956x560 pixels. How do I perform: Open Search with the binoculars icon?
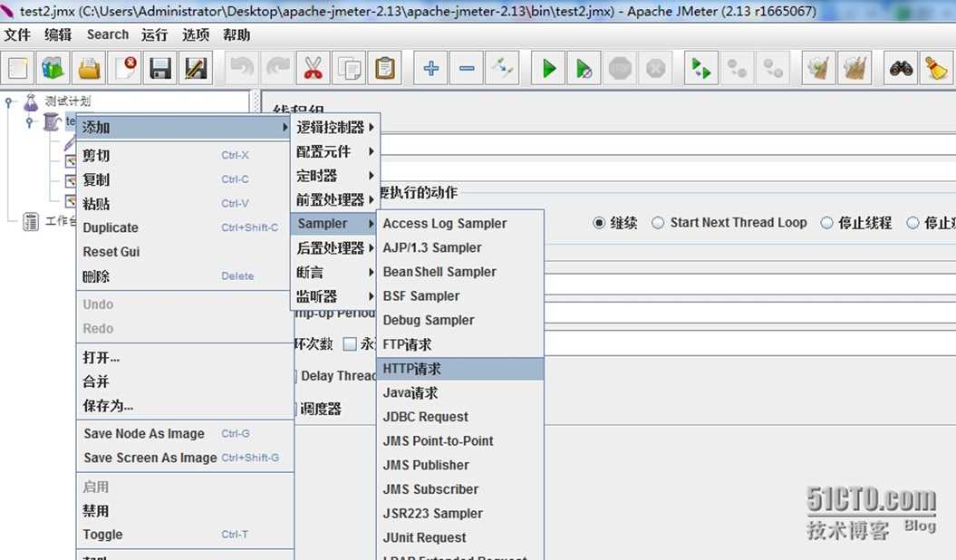click(901, 68)
